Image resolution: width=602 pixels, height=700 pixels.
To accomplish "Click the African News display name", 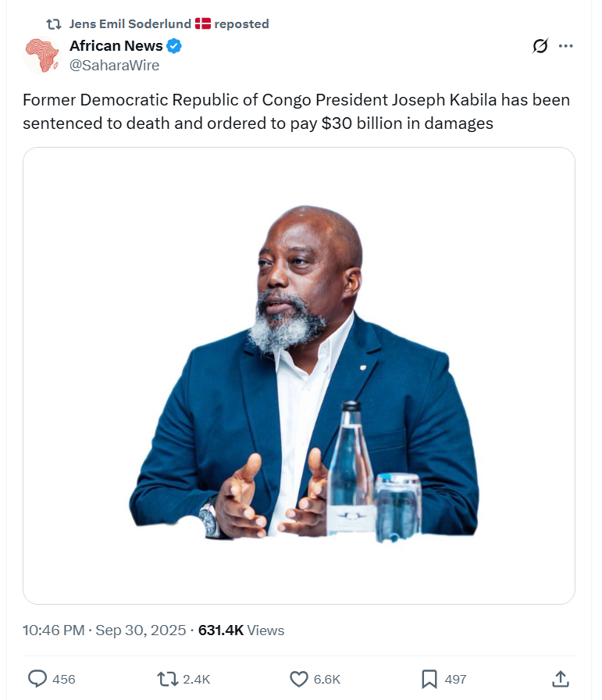I will click(116, 46).
